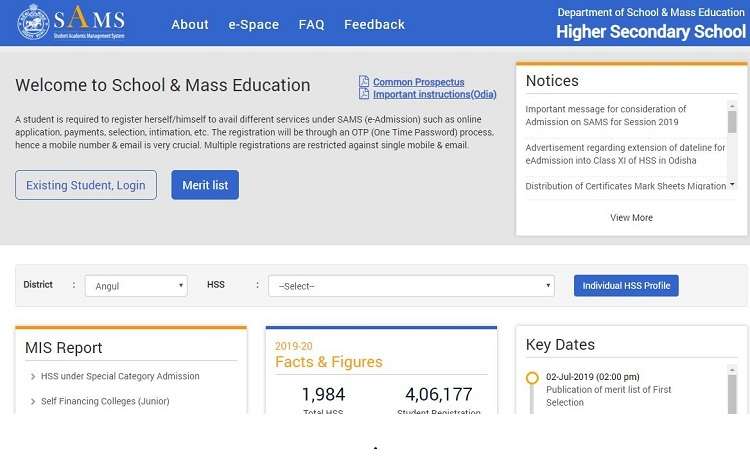Open the Common Prospectus link
The image size is (750, 459).
(x=419, y=82)
